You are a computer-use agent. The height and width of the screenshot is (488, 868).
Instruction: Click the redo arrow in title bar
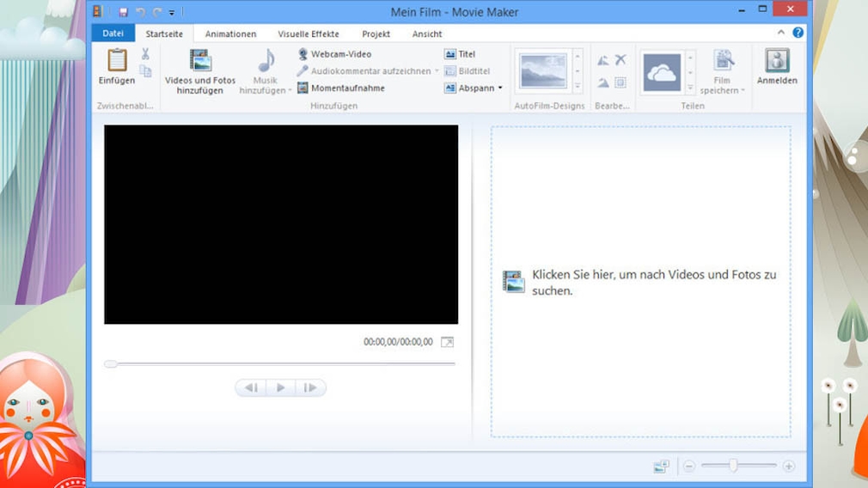157,12
